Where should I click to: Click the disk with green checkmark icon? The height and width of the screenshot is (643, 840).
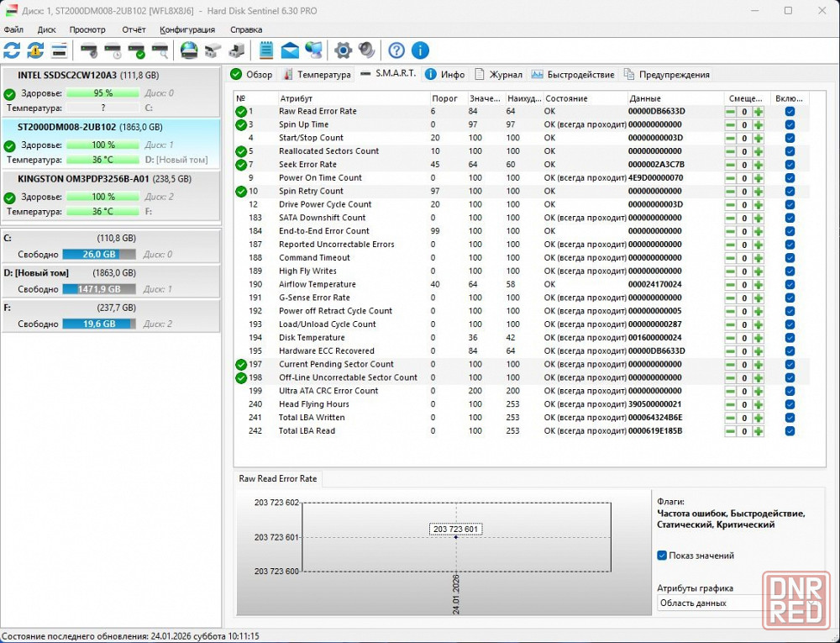pyautogui.click(x=136, y=50)
